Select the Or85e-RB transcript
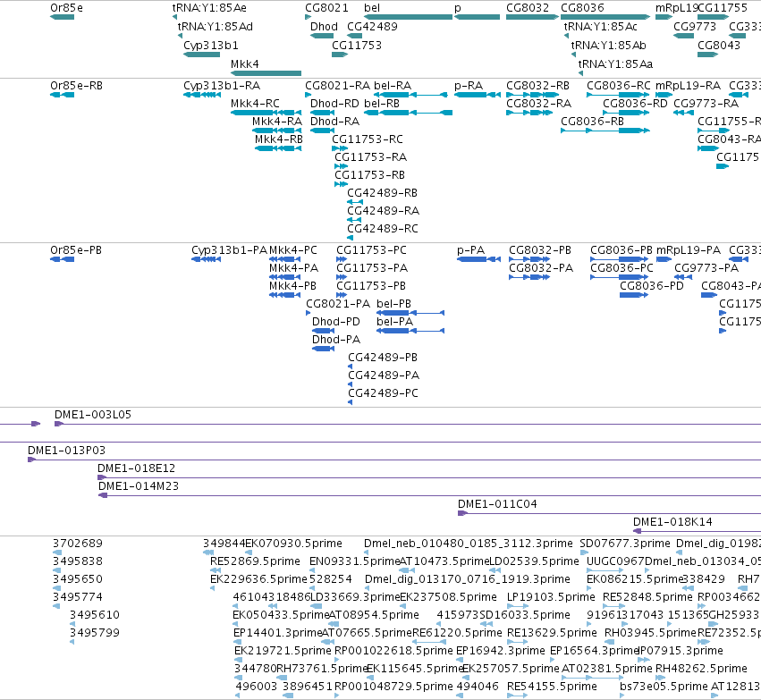The height and width of the screenshot is (700, 761). point(62,95)
